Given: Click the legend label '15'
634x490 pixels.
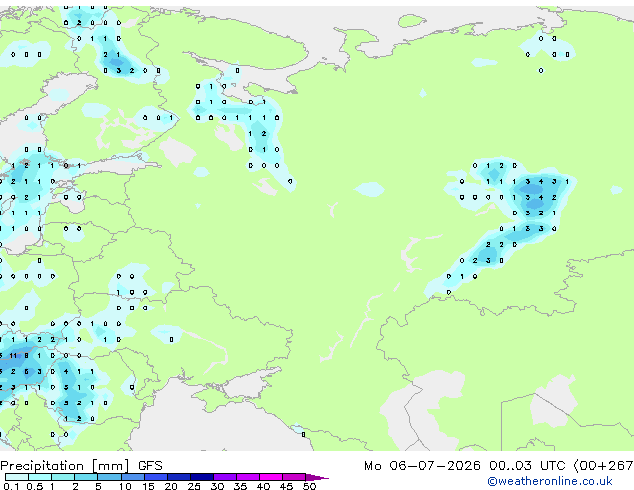Looking at the screenshot, I should coord(148,486).
